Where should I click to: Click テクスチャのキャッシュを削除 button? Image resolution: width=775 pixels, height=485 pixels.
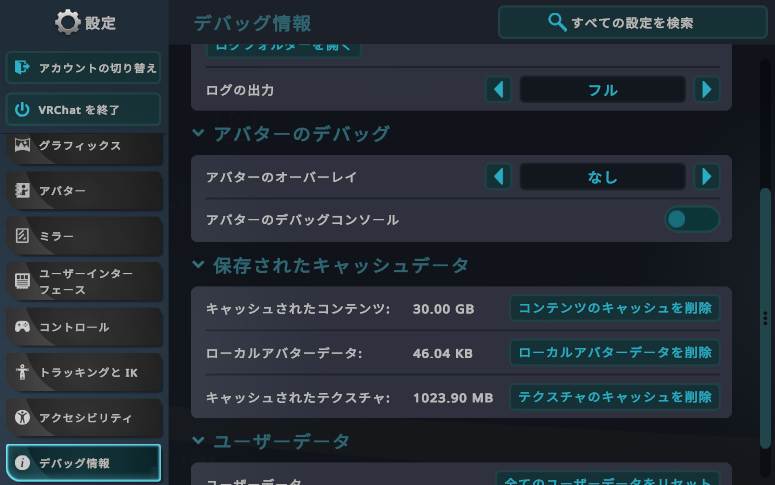coord(614,397)
